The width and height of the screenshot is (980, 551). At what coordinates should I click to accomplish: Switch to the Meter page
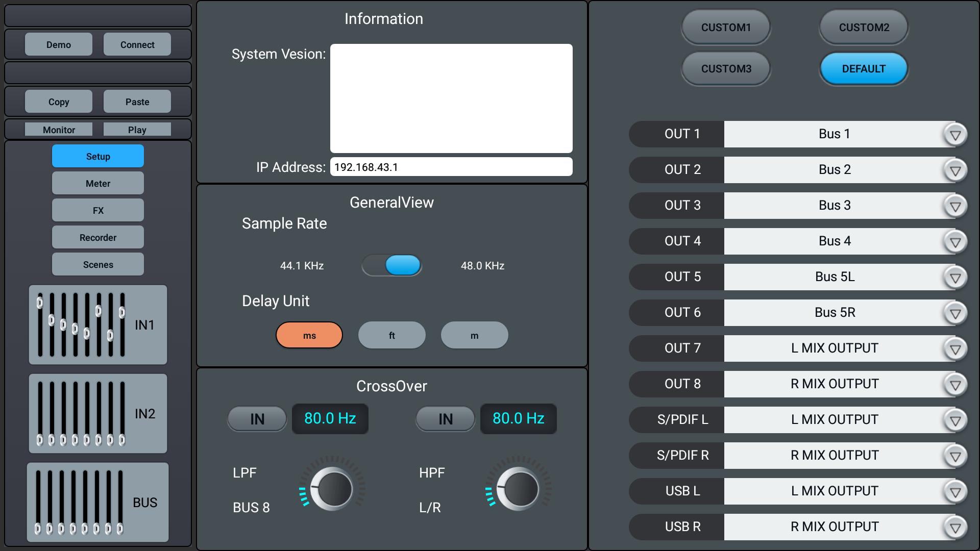(x=98, y=183)
